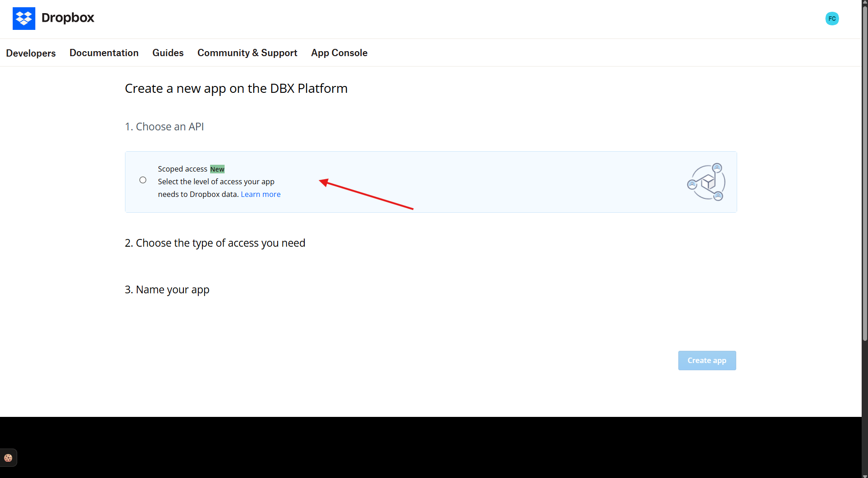Click the Dropbox box logo icon
868x478 pixels.
click(x=24, y=19)
